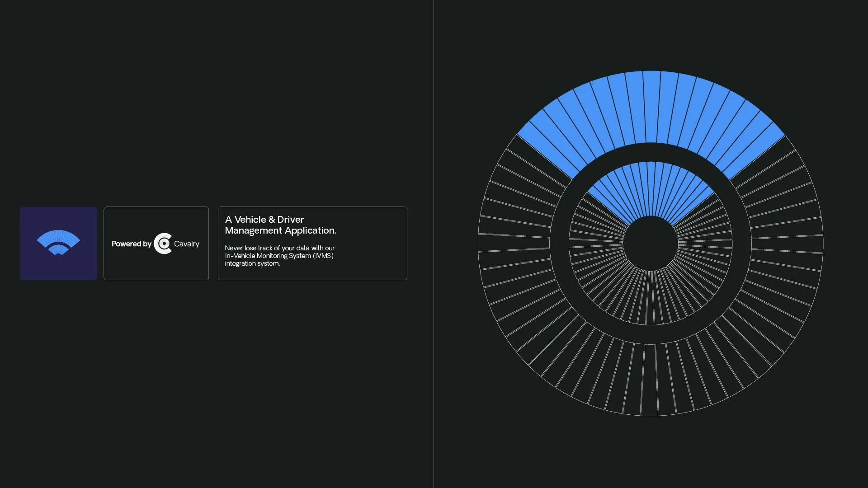Click the 'Management Application.' heading line
The height and width of the screenshot is (488, 868).
point(280,230)
